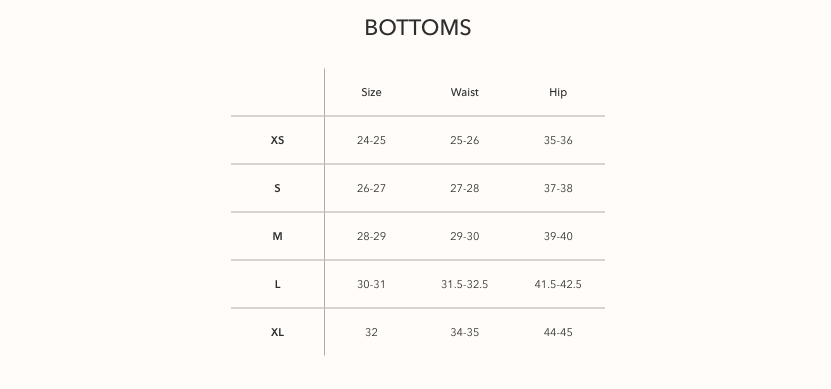
Task: Select the 41.5-42.5 hip cell
Action: 558,285
